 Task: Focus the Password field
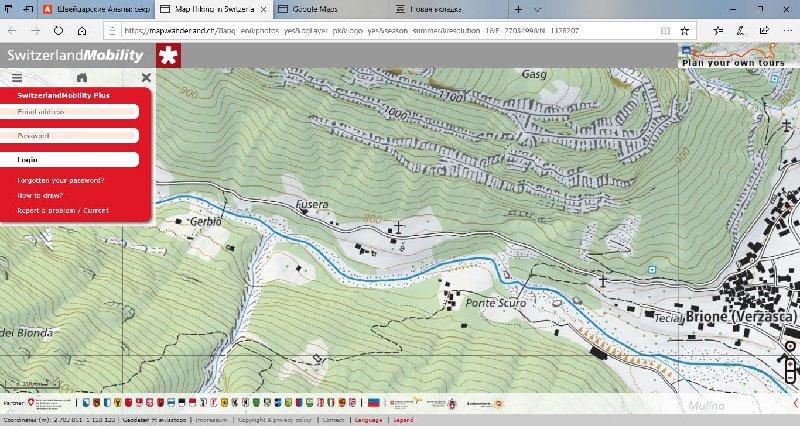click(x=69, y=136)
